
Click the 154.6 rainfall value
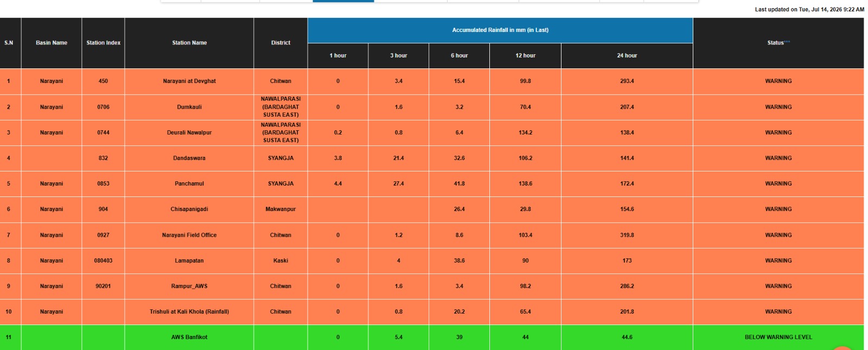click(627, 209)
